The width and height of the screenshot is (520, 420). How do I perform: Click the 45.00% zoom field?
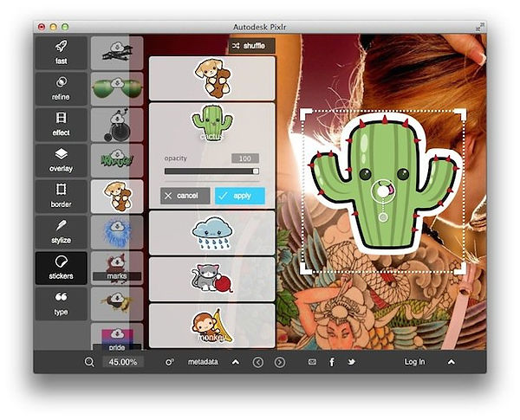click(x=123, y=362)
